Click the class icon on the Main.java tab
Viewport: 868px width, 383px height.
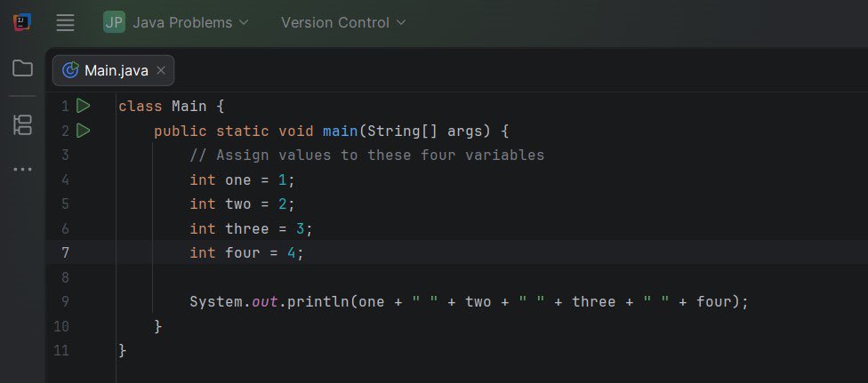pyautogui.click(x=70, y=70)
